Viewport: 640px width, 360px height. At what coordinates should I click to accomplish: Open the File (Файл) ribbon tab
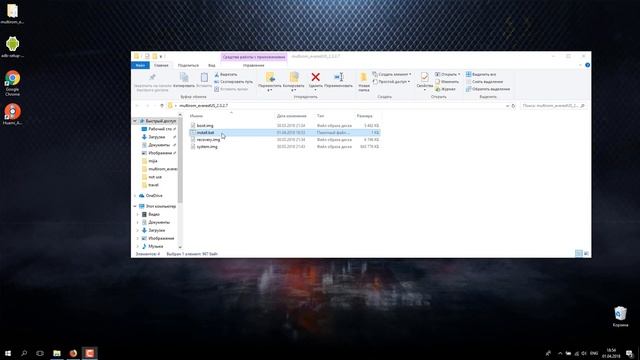140,65
